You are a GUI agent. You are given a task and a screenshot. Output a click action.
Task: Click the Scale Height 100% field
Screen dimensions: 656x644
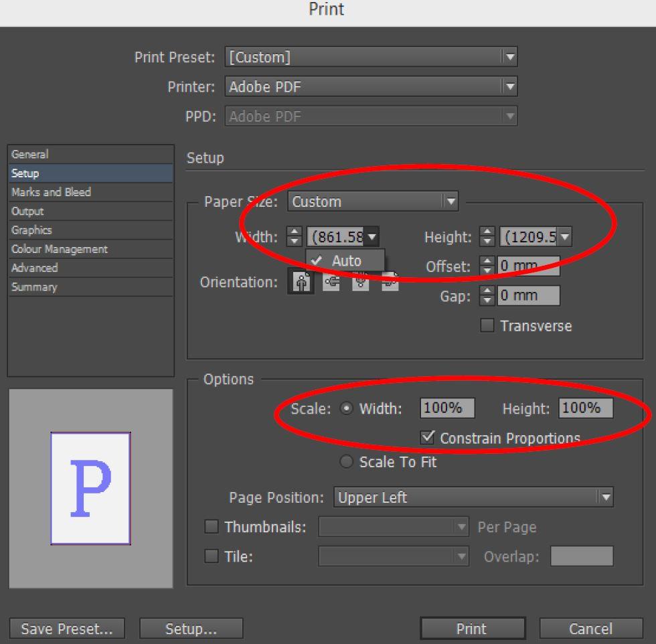click(586, 408)
